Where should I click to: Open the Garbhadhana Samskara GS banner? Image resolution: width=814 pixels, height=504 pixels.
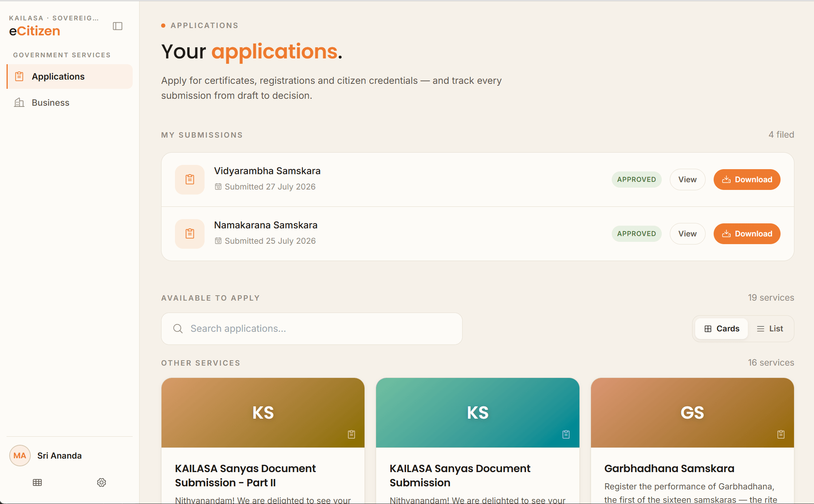click(692, 413)
